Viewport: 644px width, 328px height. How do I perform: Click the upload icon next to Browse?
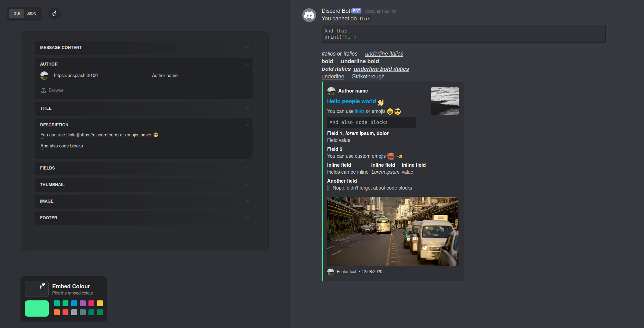pyautogui.click(x=44, y=90)
